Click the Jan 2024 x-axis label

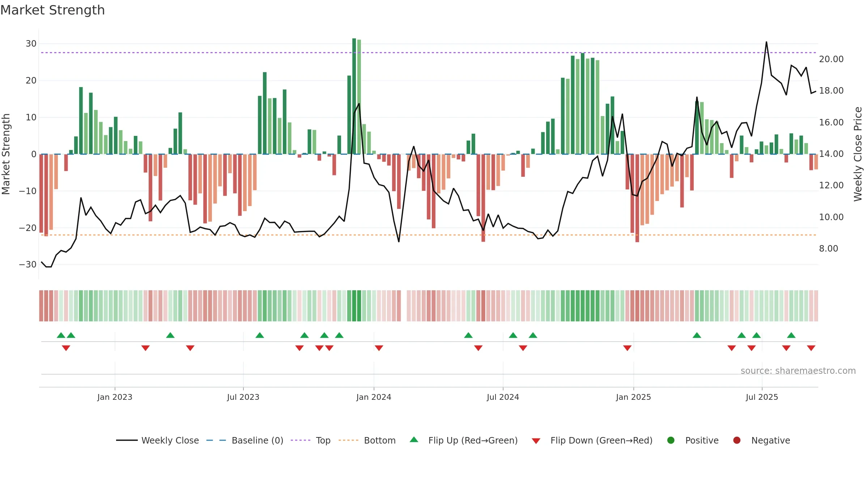(x=374, y=397)
